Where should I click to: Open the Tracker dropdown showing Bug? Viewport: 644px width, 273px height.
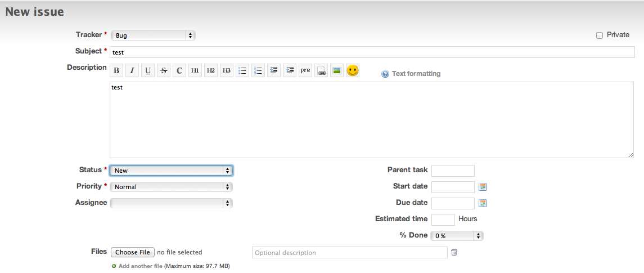(x=153, y=35)
